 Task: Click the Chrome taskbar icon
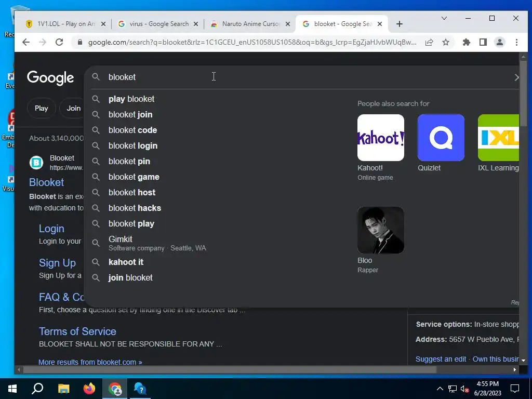tap(115, 389)
